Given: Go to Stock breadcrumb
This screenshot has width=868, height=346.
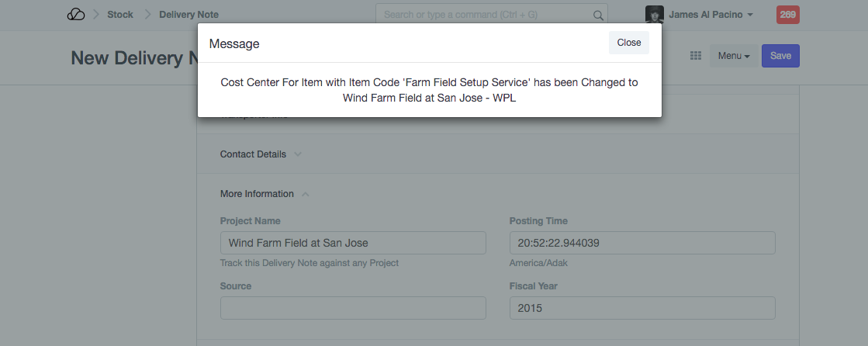Looking at the screenshot, I should click(x=120, y=15).
